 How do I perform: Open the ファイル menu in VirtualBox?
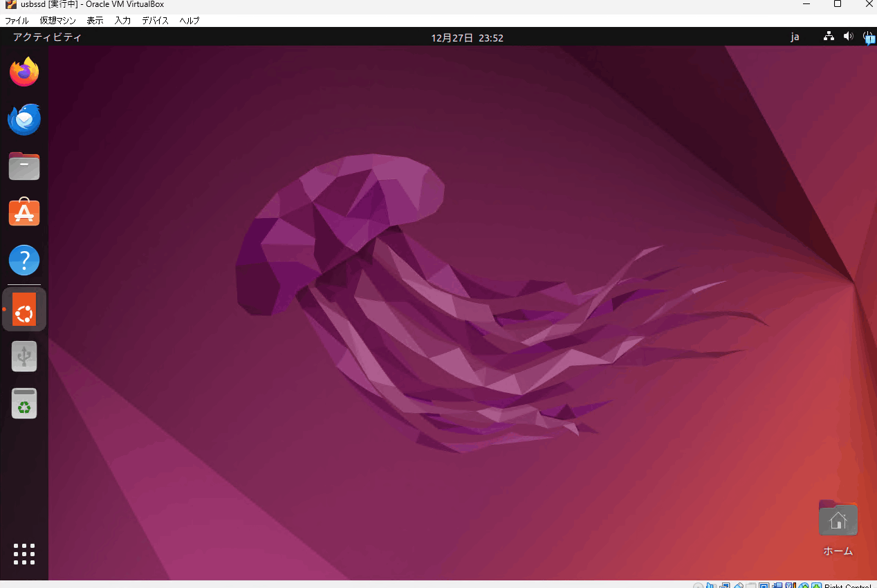click(x=17, y=21)
